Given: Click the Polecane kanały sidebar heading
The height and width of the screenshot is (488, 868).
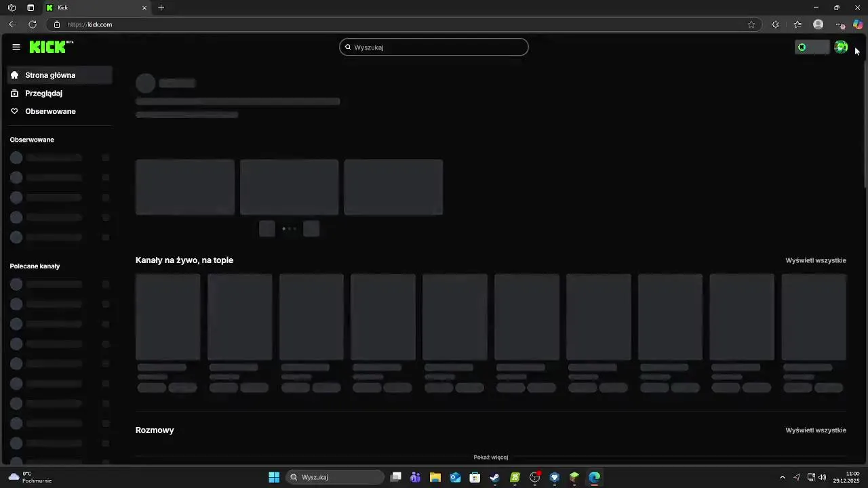Looking at the screenshot, I should pyautogui.click(x=35, y=266).
